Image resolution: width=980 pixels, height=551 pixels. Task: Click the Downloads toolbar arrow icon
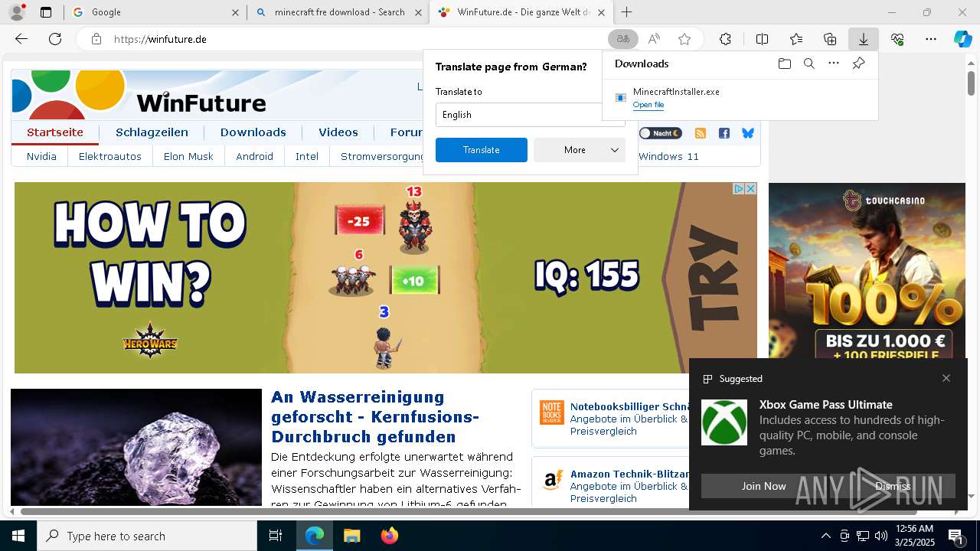(864, 39)
